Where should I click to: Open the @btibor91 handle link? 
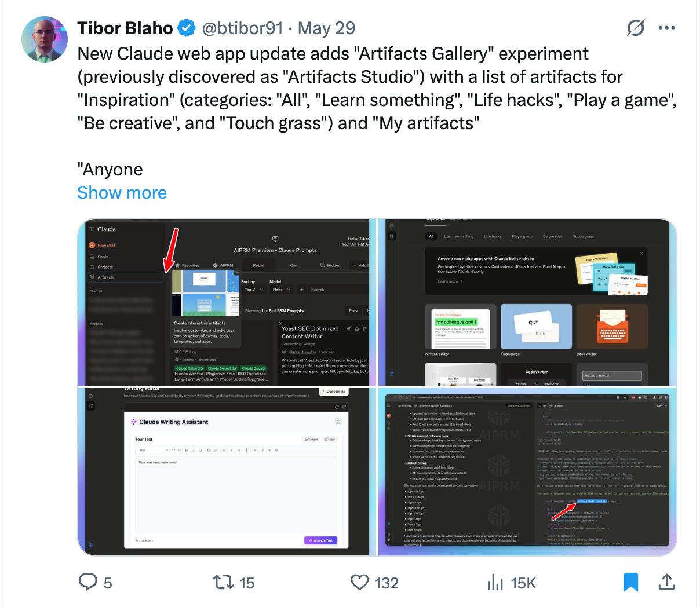click(x=242, y=28)
